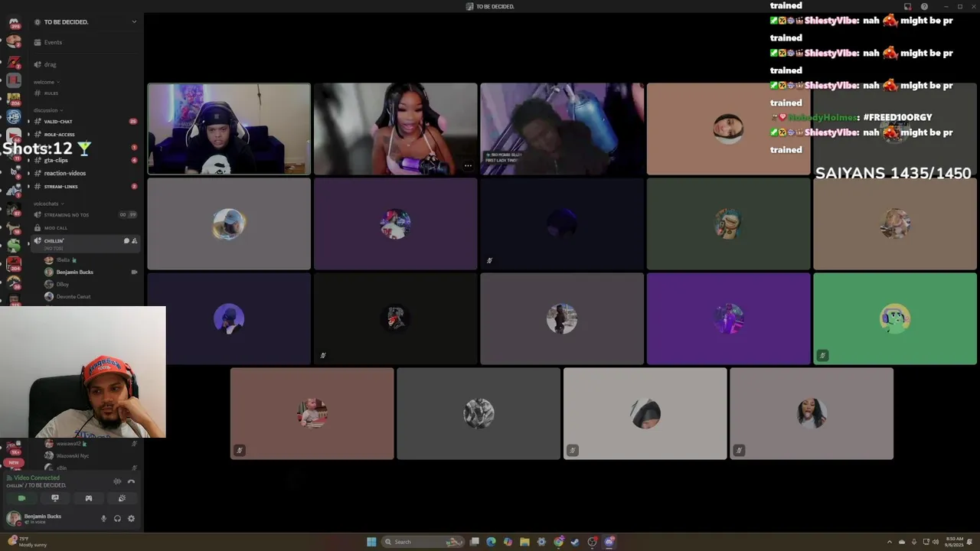Join the drag voice channel

[x=85, y=64]
